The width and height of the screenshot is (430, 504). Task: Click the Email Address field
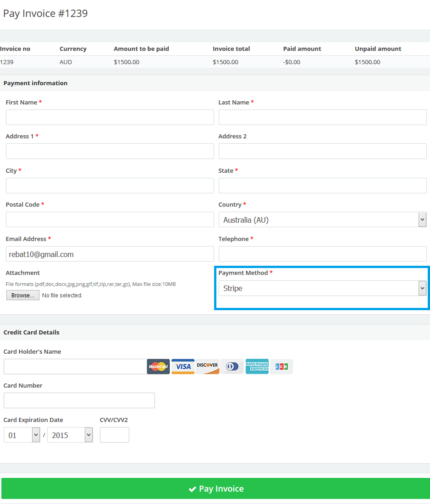click(110, 254)
